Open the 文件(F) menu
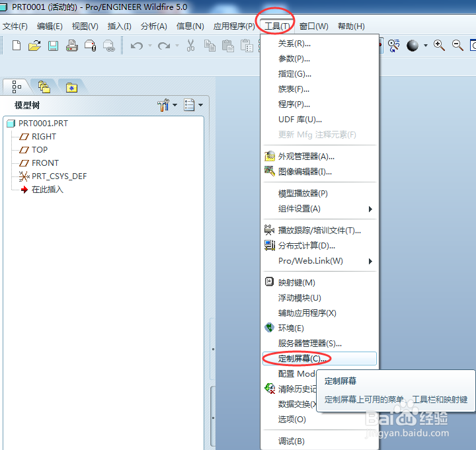Viewport: 476px width, 450px height. click(15, 26)
